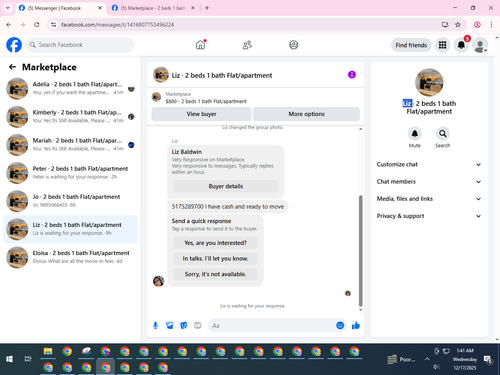Open Chrome three-dot menu
Screen dimensions: 500x375
click(x=491, y=25)
